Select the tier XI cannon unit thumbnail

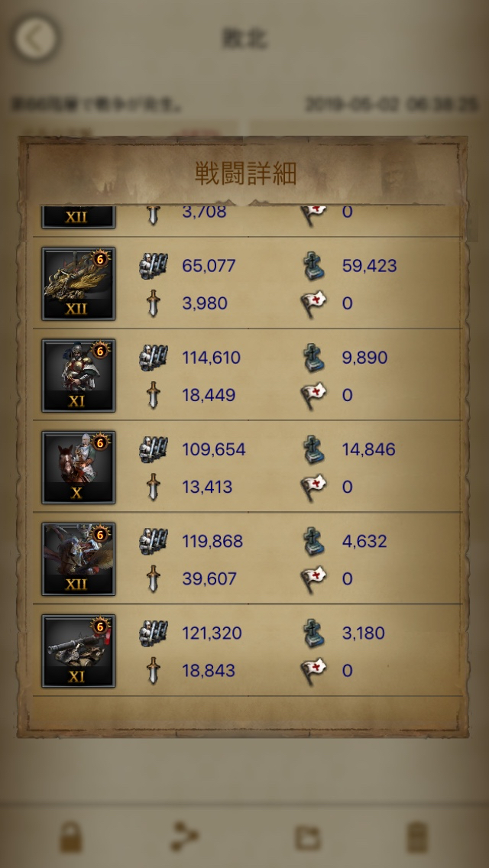point(79,651)
